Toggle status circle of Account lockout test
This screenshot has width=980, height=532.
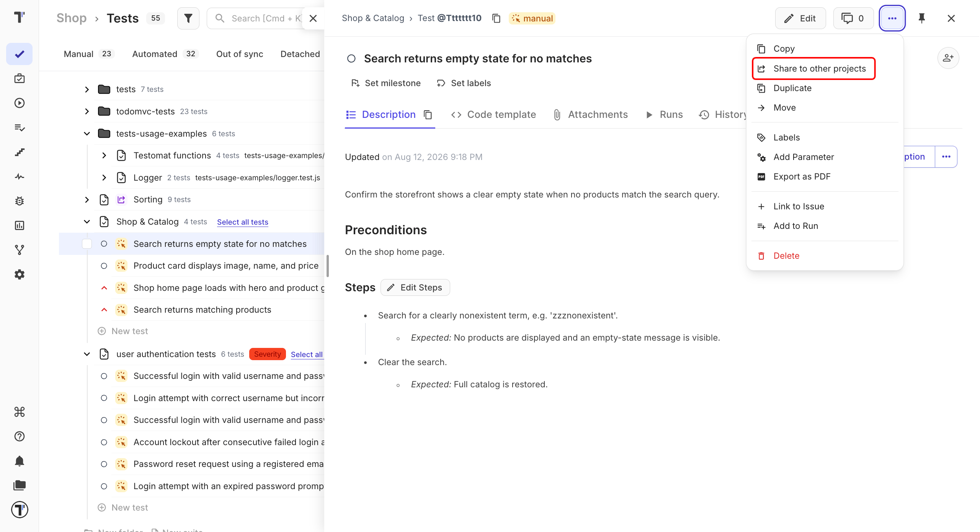pos(104,442)
